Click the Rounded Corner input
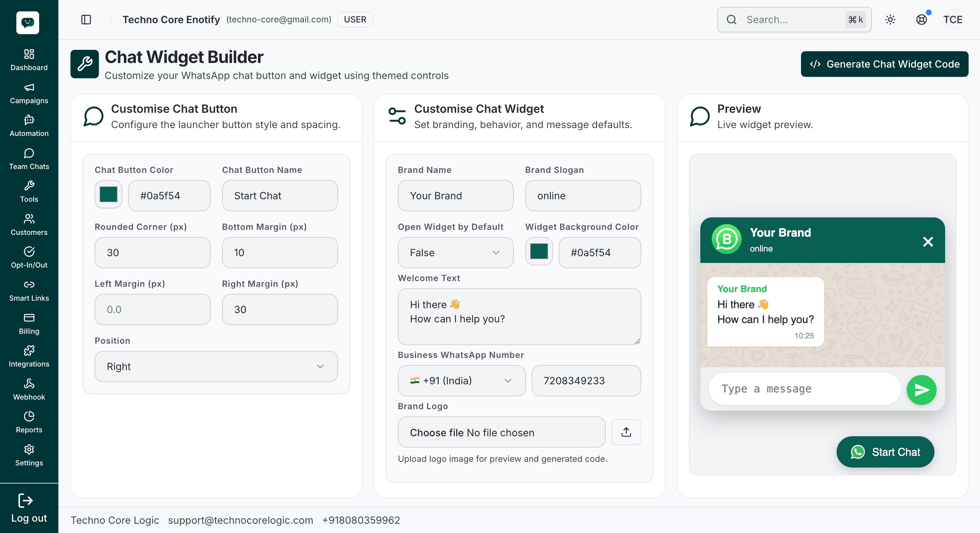The image size is (980, 533). 152,253
